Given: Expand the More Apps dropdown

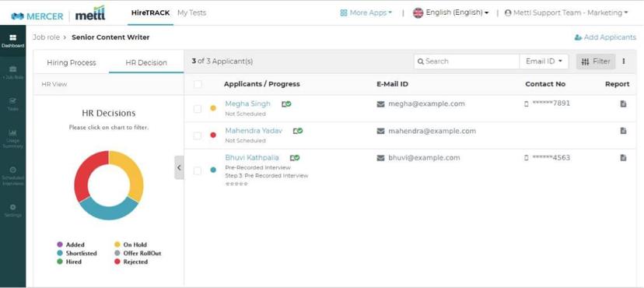Looking at the screenshot, I should 366,12.
